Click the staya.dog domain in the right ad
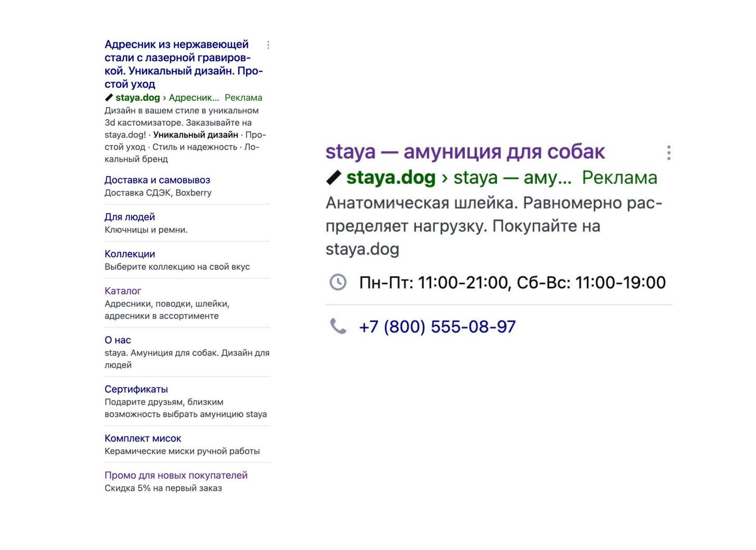This screenshot has height=550, width=756. (x=391, y=178)
